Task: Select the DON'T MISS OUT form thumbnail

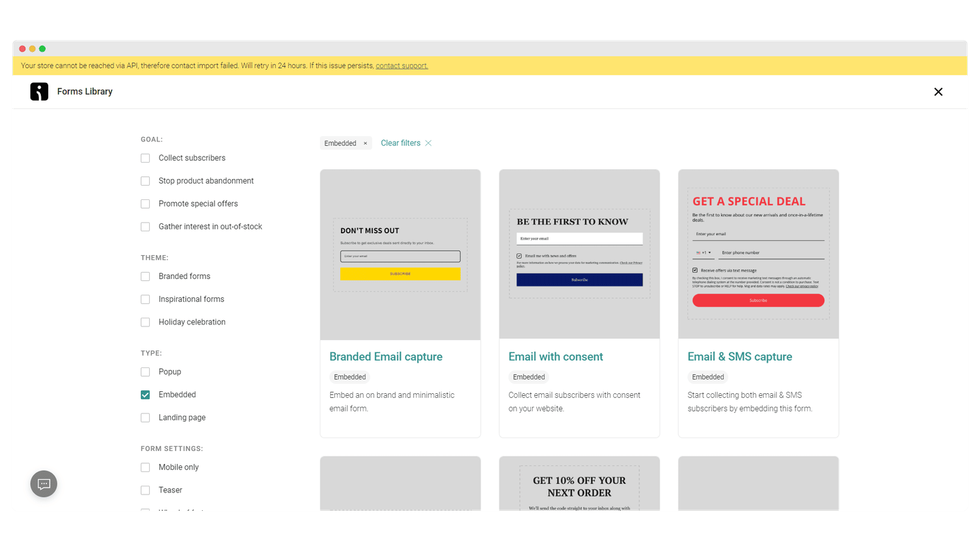Action: pyautogui.click(x=400, y=254)
